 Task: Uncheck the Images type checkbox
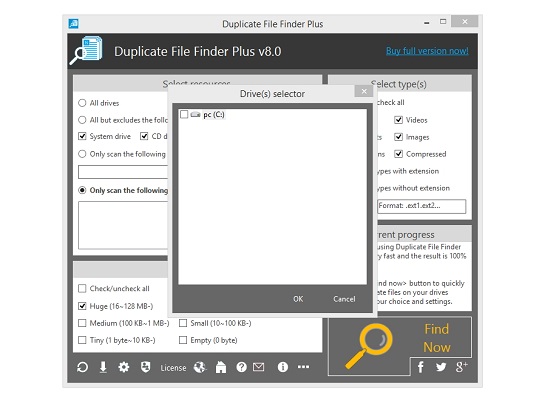[x=398, y=137]
